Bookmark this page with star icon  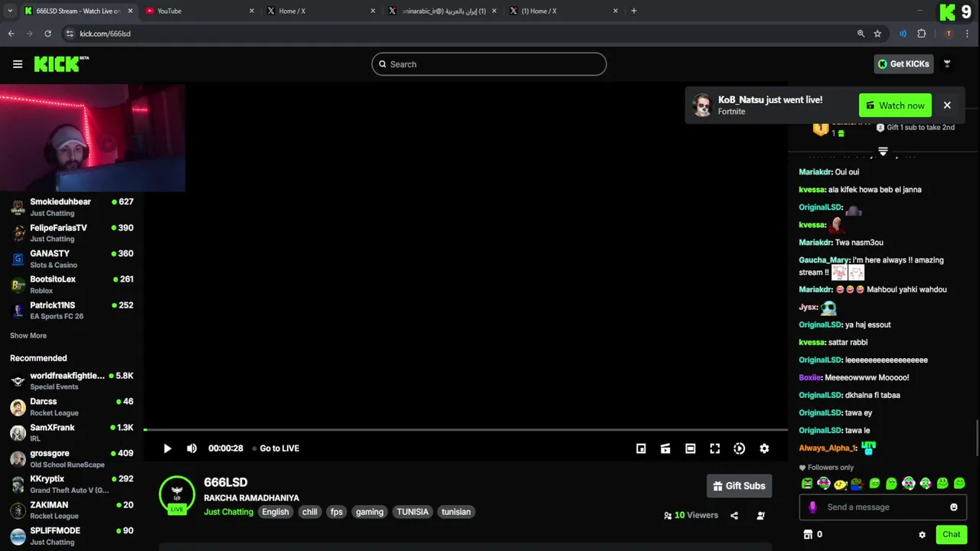877,34
